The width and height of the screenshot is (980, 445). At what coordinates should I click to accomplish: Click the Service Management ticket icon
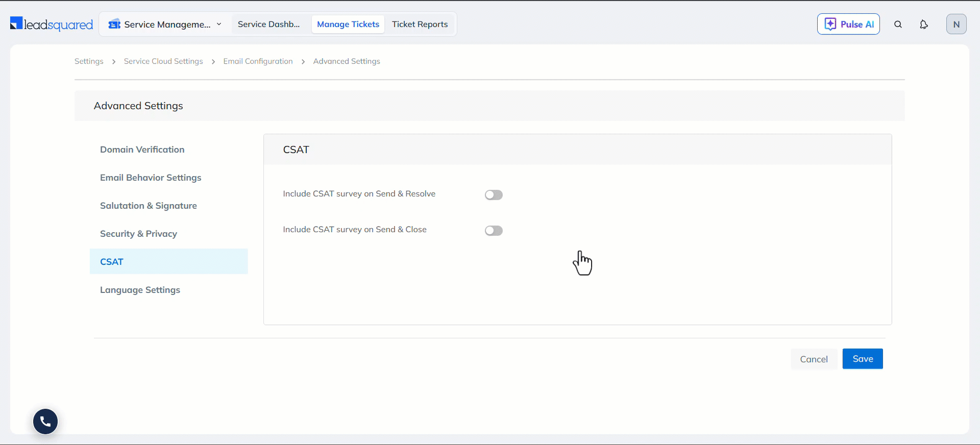click(x=114, y=24)
